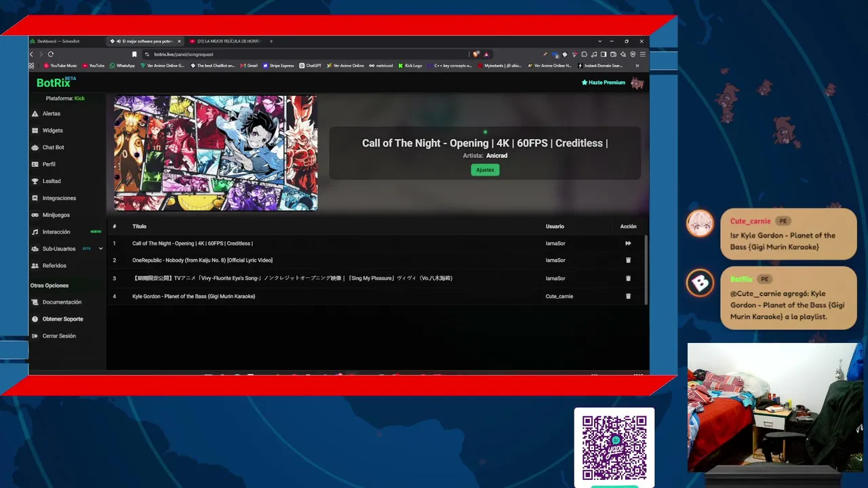This screenshot has width=868, height=488.
Task: Click the Cerrar Sesión logout icon
Action: (35, 336)
